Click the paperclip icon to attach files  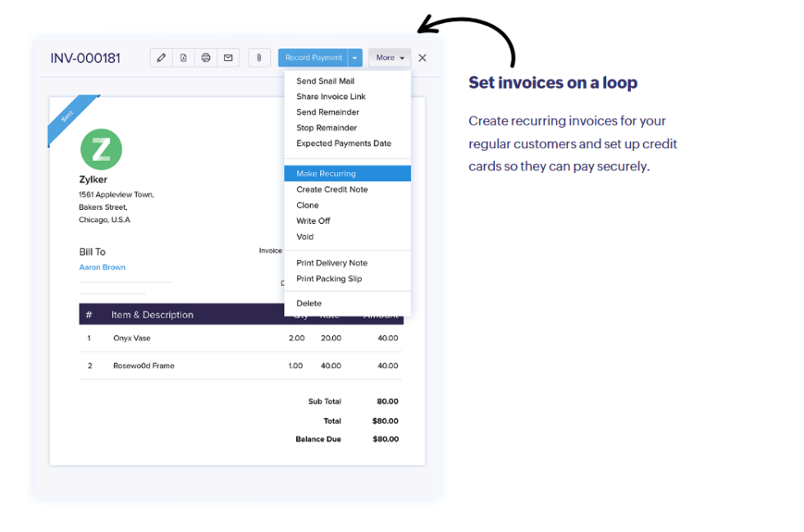coord(258,57)
